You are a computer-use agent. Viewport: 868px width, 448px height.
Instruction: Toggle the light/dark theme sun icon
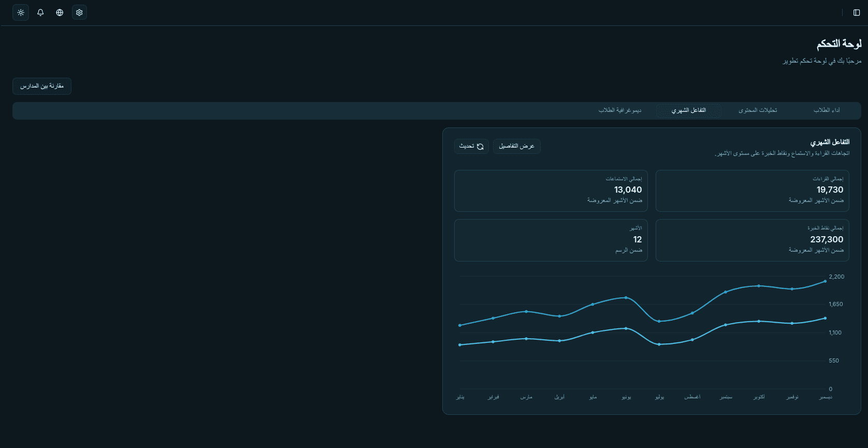click(21, 12)
